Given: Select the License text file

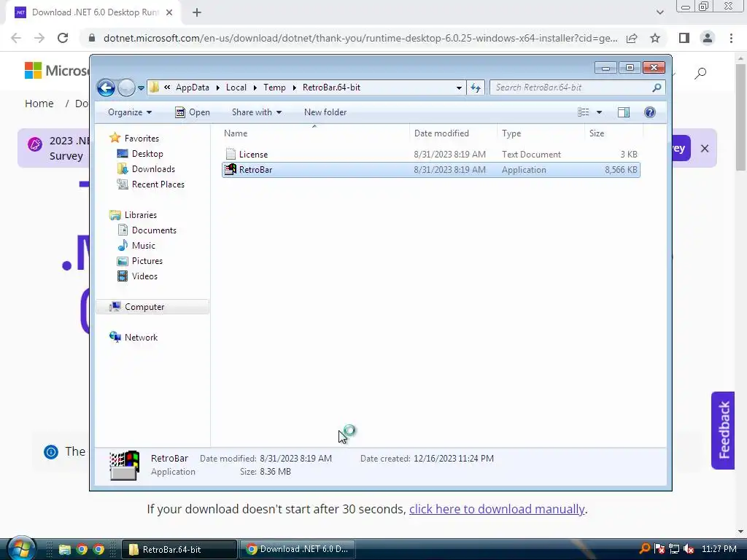Looking at the screenshot, I should [x=430, y=155].
